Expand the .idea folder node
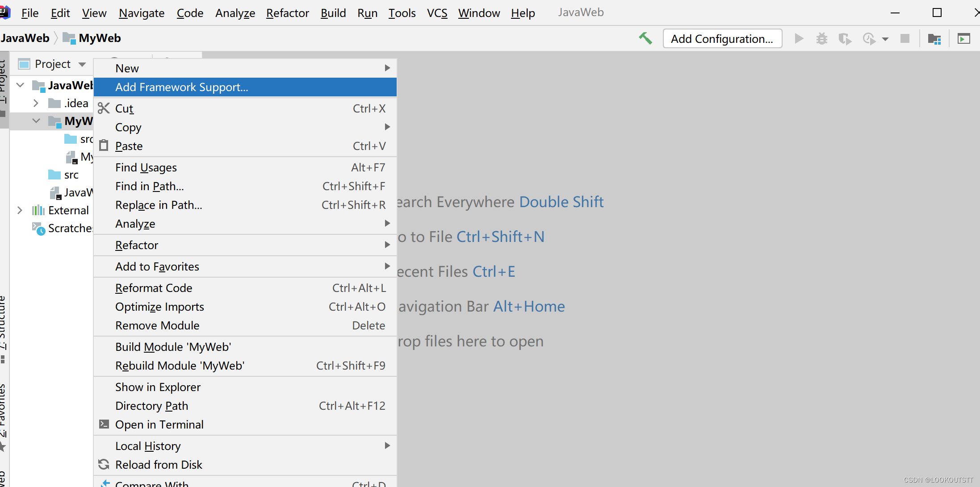980x487 pixels. click(36, 103)
